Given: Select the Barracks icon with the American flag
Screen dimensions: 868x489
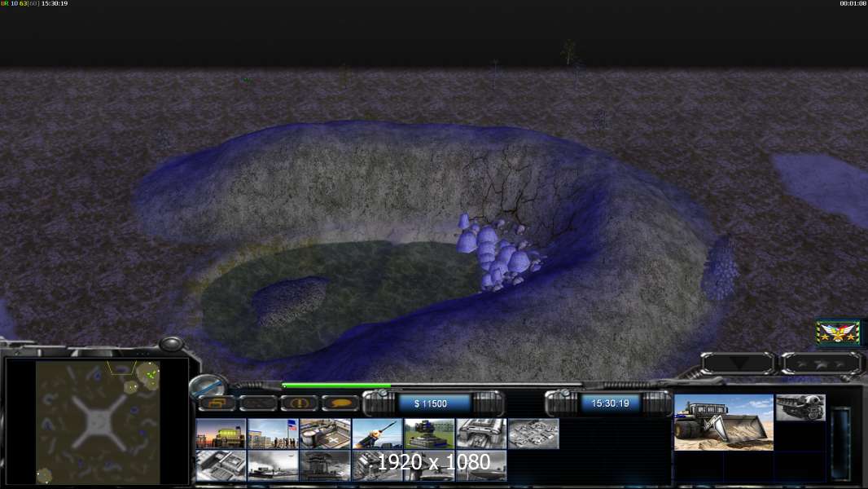Looking at the screenshot, I should tap(273, 434).
